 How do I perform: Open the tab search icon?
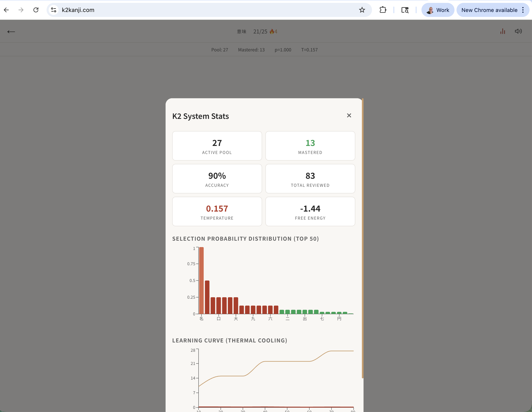[405, 10]
